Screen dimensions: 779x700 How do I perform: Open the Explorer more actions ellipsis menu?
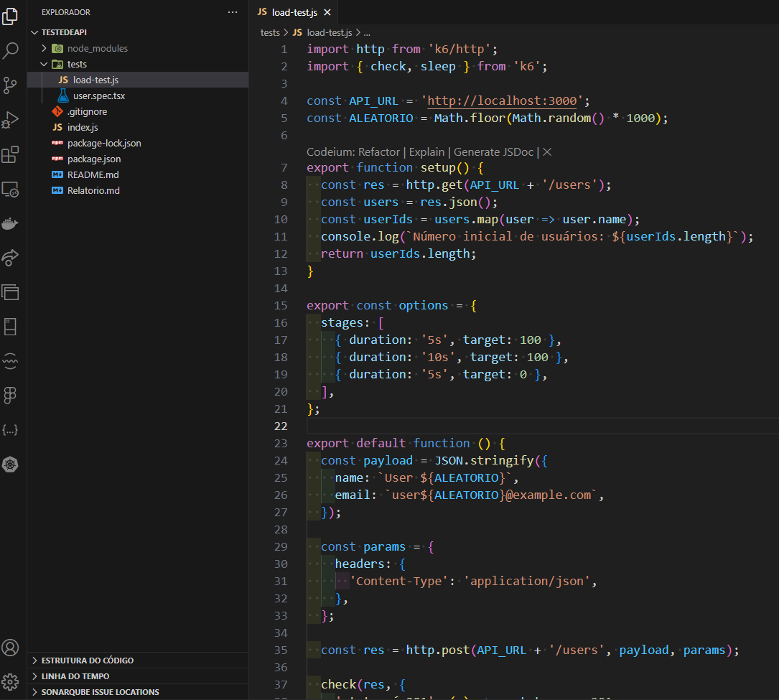pyautogui.click(x=233, y=12)
